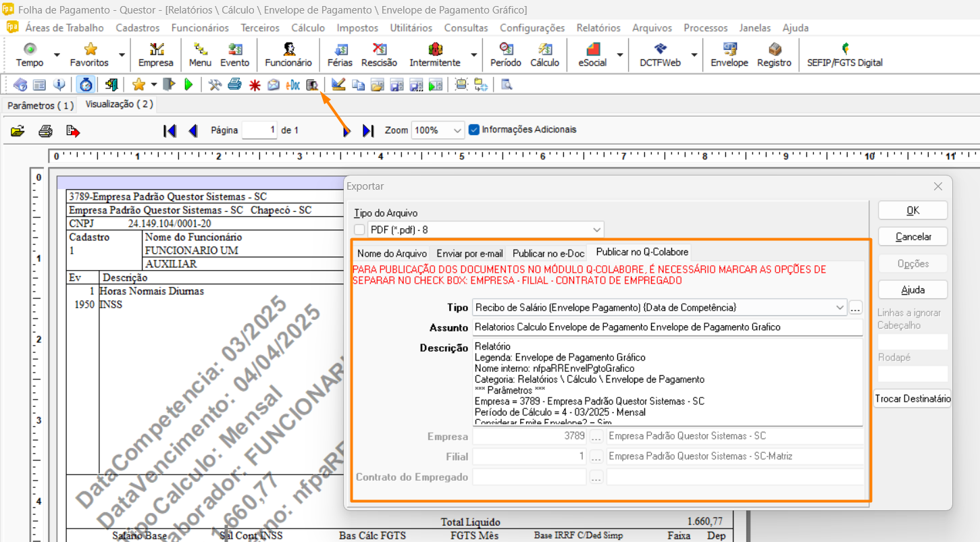This screenshot has height=542, width=980.
Task: Click the exit door icon in the secondary toolbar
Action: 111,84
